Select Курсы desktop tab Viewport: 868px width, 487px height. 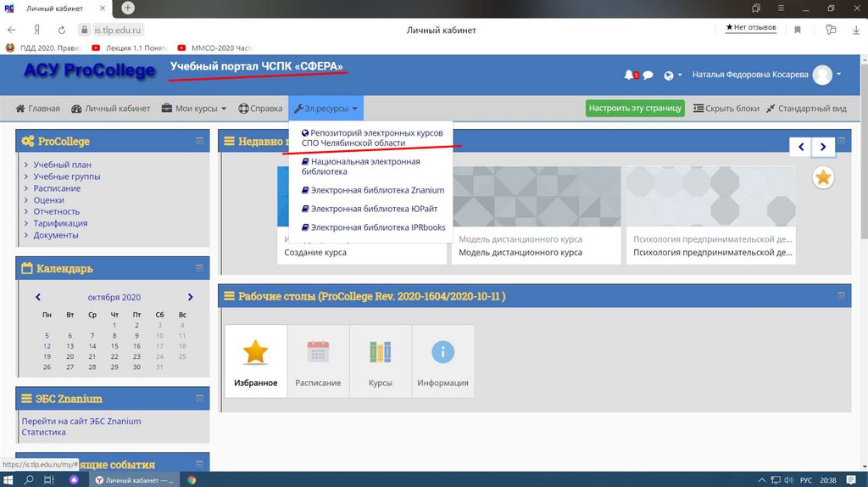tap(381, 361)
